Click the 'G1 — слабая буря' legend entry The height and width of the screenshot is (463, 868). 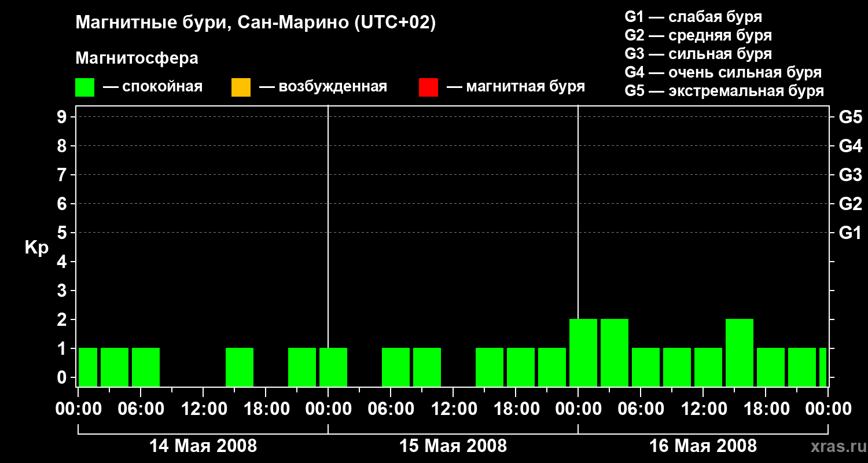click(x=693, y=17)
